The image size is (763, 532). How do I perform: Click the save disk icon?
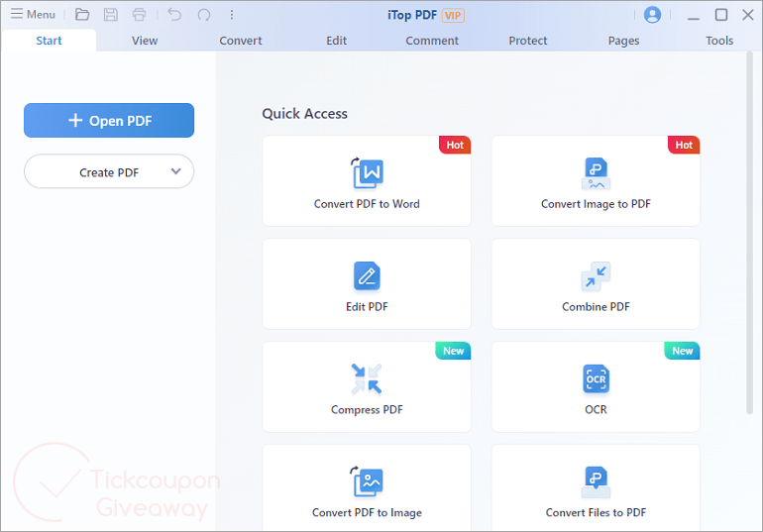point(111,15)
